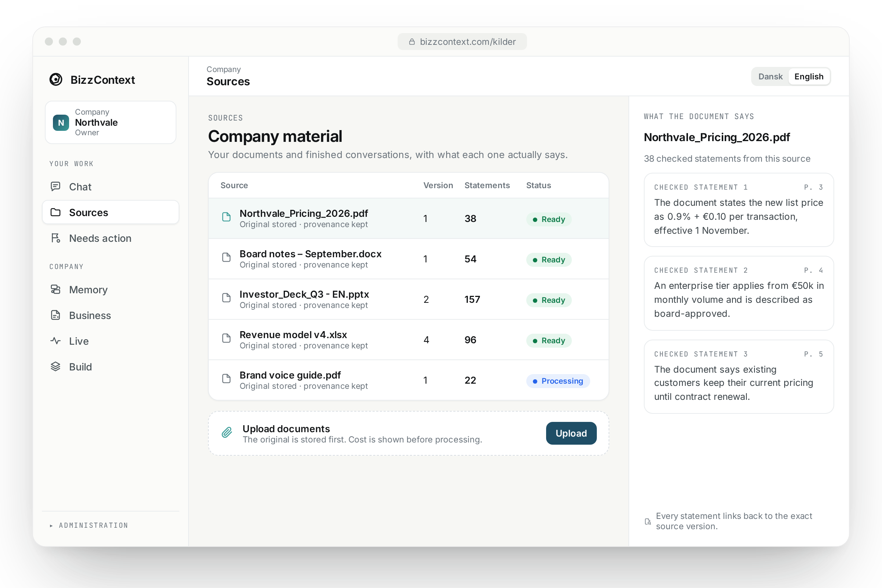
Task: Click file icon for Board notes – September.docx
Action: [226, 257]
